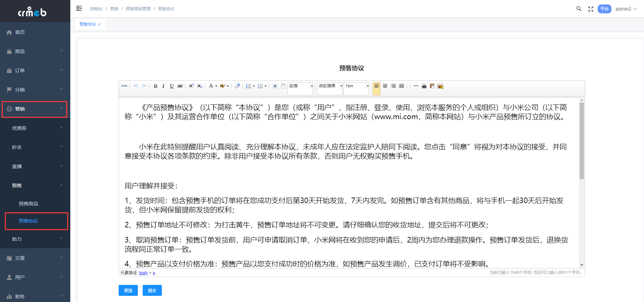Apply subscript formatting
Screen dimensions: 644x302
pos(200,86)
